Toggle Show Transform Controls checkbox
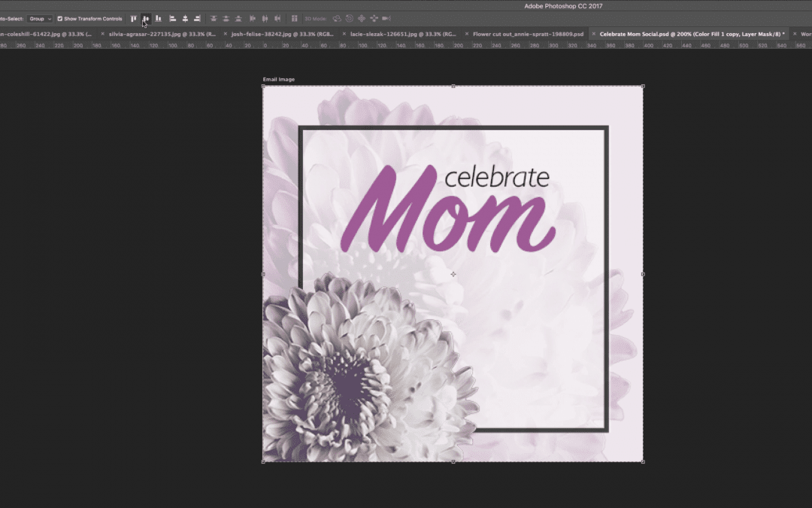The image size is (812, 508). pos(59,19)
